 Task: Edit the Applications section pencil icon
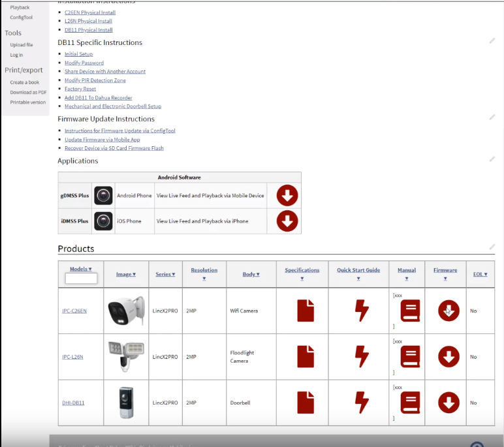click(x=492, y=159)
